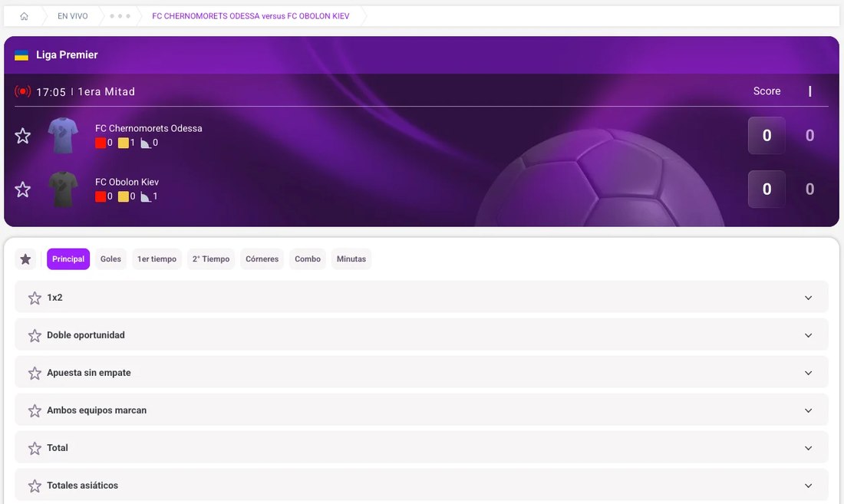The width and height of the screenshot is (844, 504).
Task: Star the 1x2 market
Action: 35,298
